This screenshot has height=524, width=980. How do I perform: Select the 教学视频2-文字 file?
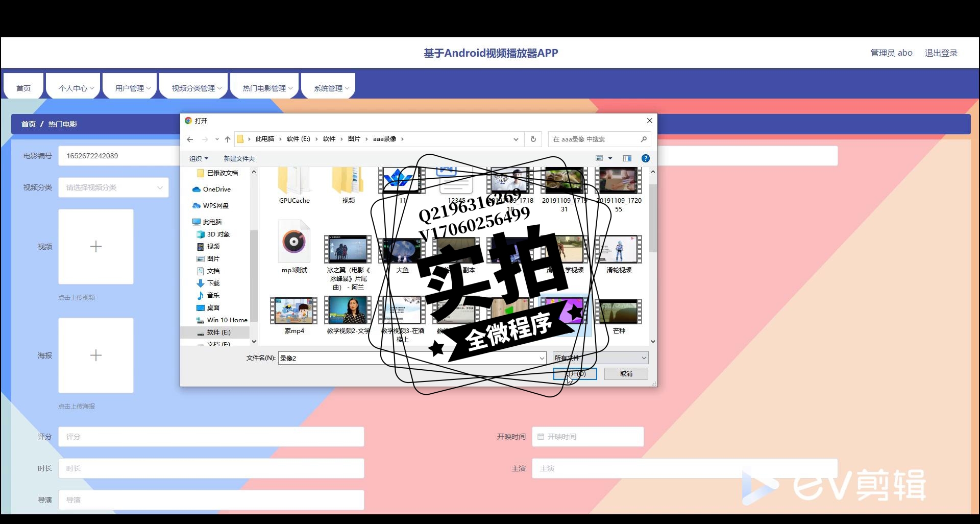coord(348,316)
